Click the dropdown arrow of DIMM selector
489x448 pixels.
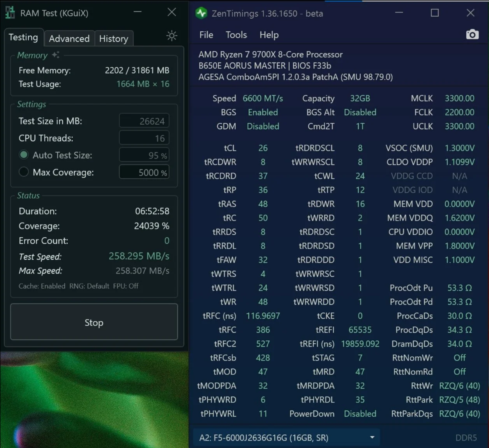(372, 437)
